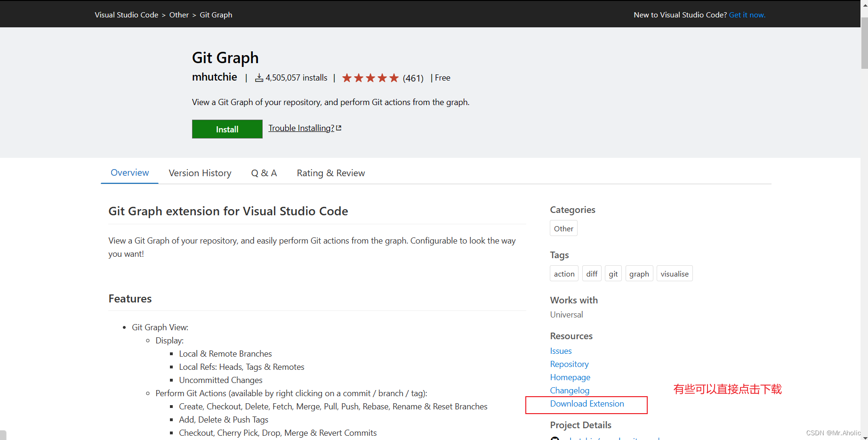Click the external link icon beside Trouble Installing
This screenshot has width=868, height=440.
(338, 128)
